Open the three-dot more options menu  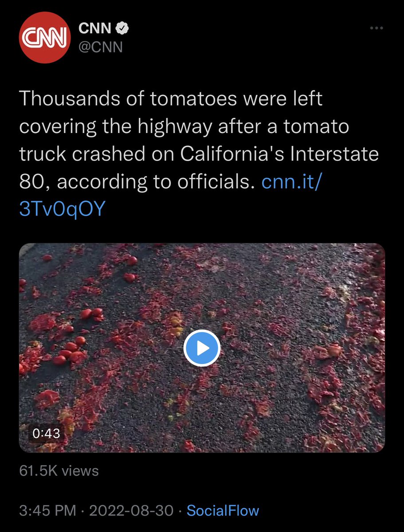pyautogui.click(x=376, y=28)
